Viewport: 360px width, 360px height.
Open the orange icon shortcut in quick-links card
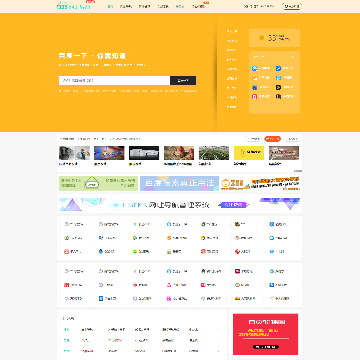[255, 78]
